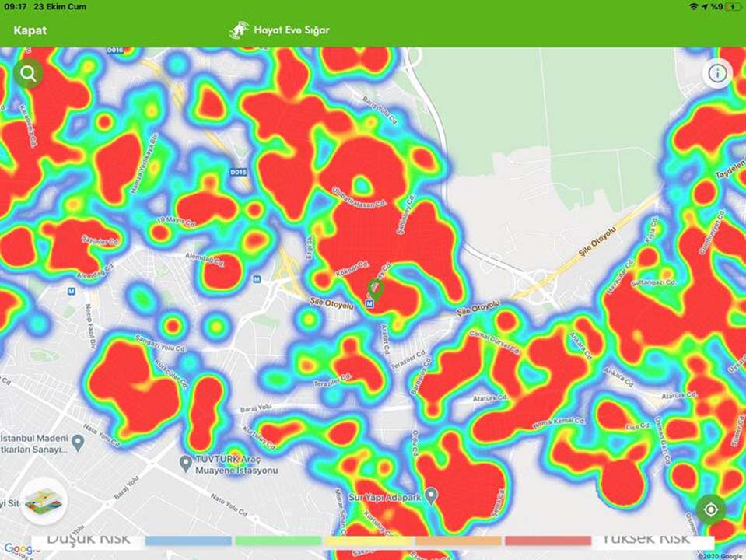The height and width of the screenshot is (560, 746).
Task: Tap the Cemal Gürsel Cd. street label
Action: (x=494, y=341)
